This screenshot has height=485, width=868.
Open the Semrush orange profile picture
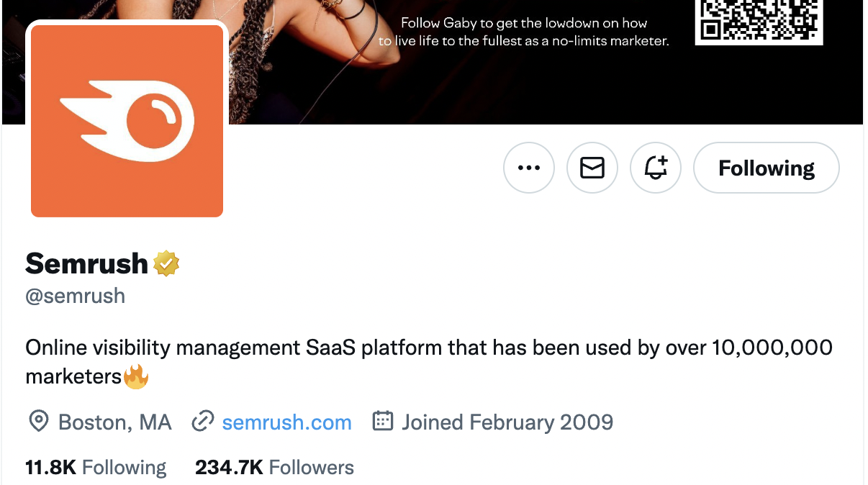(x=127, y=121)
